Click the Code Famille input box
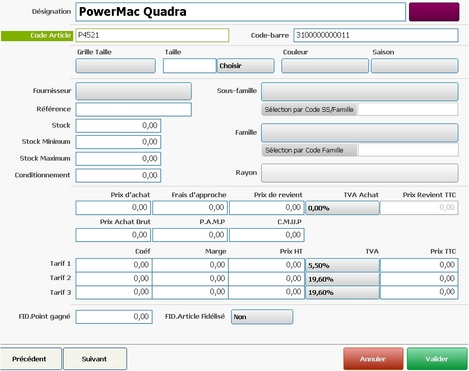469x371 pixels. (408, 150)
